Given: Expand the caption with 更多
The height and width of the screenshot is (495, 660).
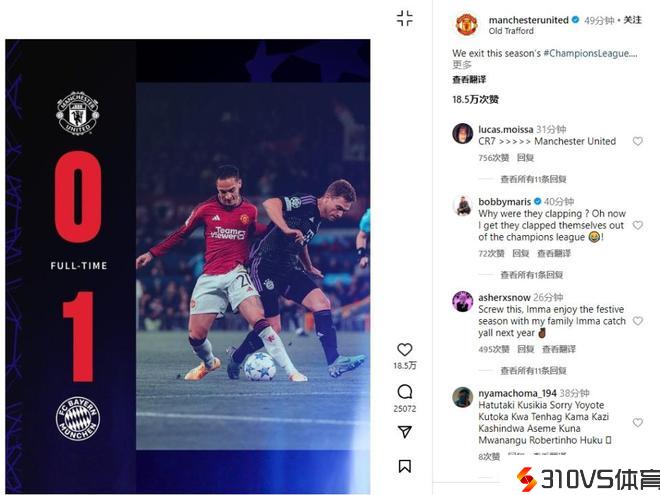Looking at the screenshot, I should (x=462, y=65).
